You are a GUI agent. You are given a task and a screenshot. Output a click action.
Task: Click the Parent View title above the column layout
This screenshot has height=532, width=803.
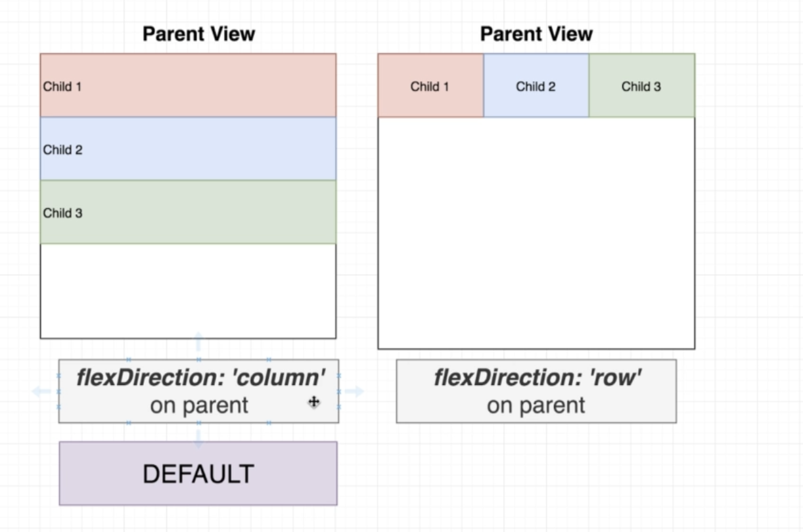[198, 34]
